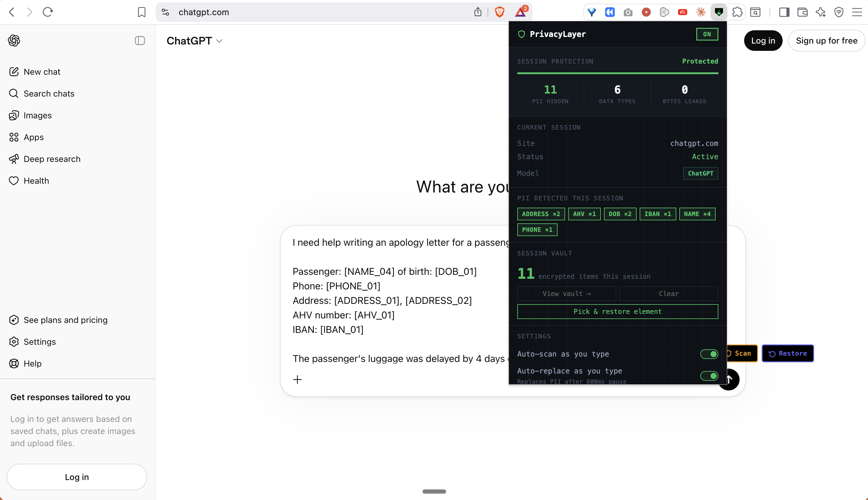This screenshot has height=500, width=868.
Task: Click the share icon in address bar
Action: click(478, 12)
